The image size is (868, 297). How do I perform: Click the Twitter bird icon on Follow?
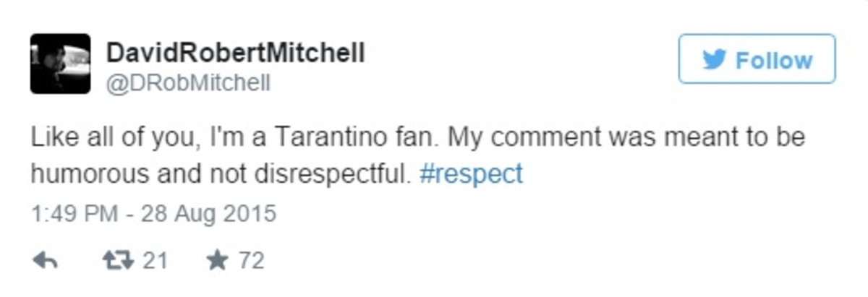click(x=715, y=60)
